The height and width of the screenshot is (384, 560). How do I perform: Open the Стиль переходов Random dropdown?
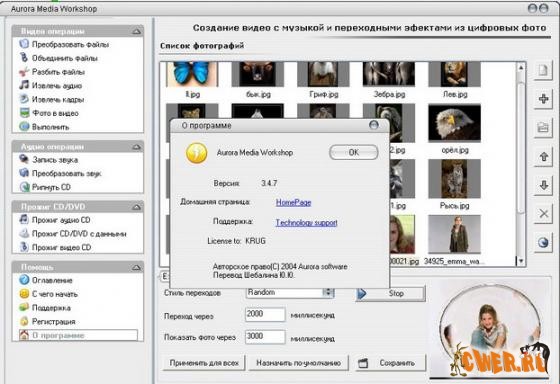(x=328, y=293)
